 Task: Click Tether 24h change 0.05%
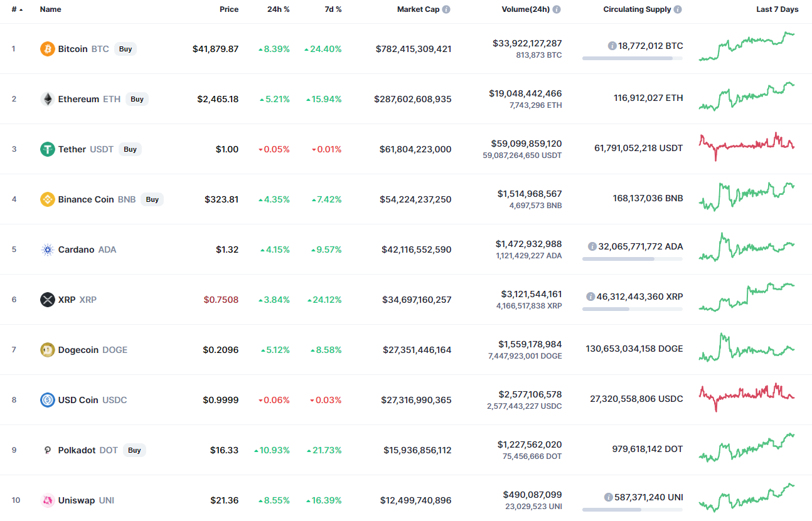(274, 149)
